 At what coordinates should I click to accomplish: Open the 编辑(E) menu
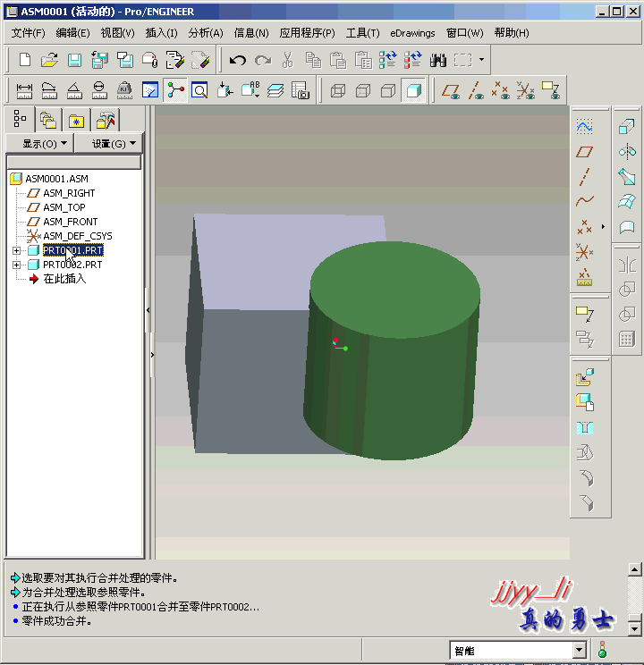73,33
